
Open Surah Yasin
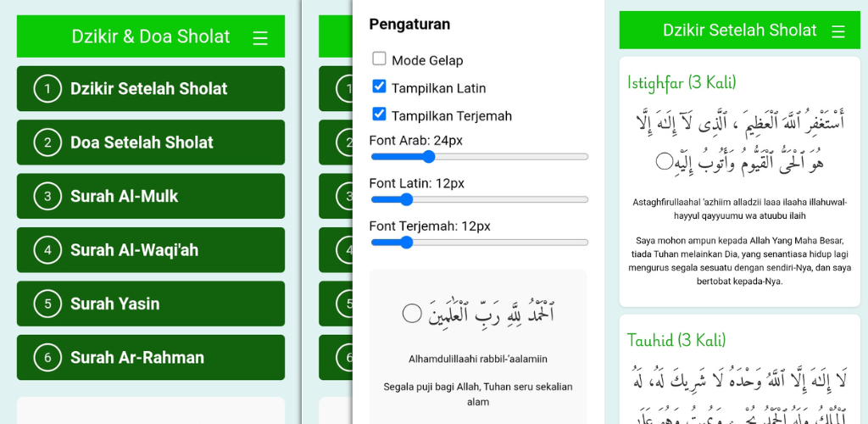151,304
